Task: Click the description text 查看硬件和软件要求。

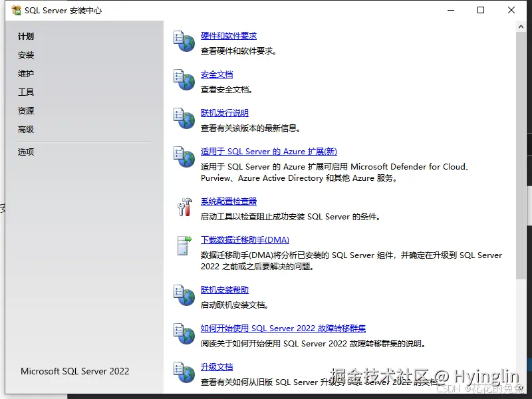Action: tap(239, 51)
